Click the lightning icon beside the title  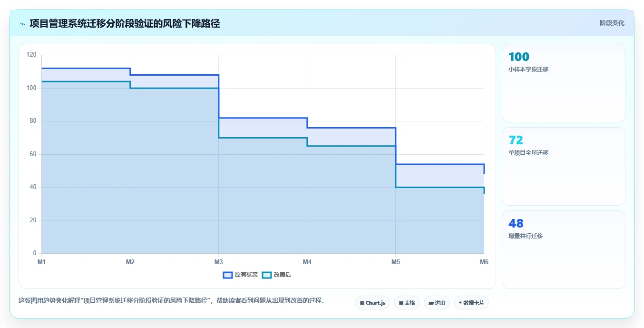click(x=22, y=24)
